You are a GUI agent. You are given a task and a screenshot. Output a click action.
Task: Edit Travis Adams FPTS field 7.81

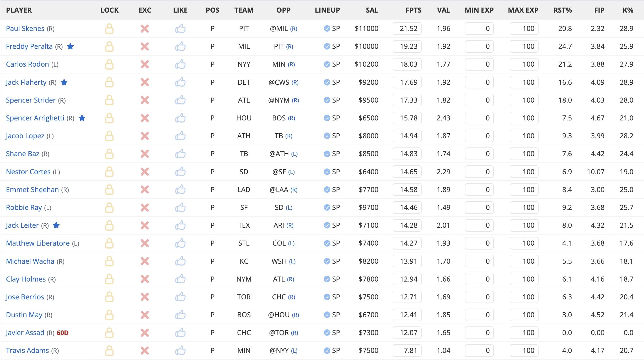[407, 351]
